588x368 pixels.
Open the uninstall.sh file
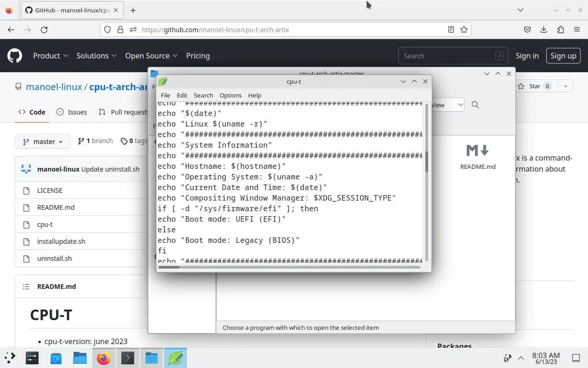click(54, 258)
